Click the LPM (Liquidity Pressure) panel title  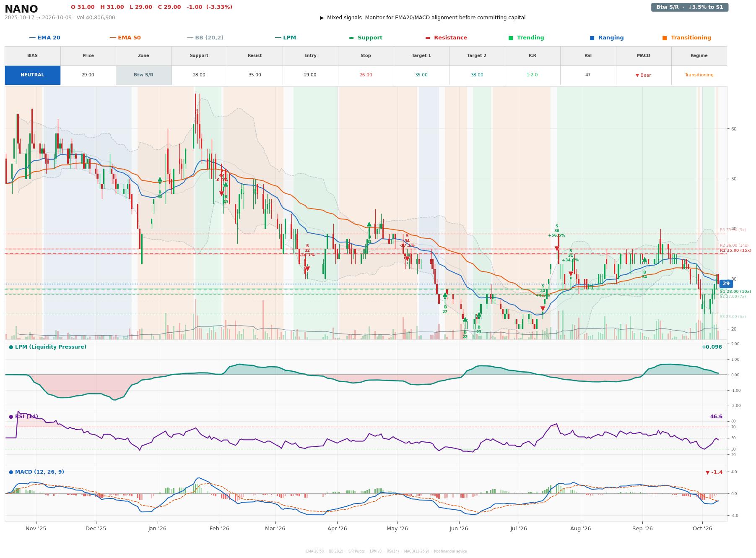tap(47, 347)
